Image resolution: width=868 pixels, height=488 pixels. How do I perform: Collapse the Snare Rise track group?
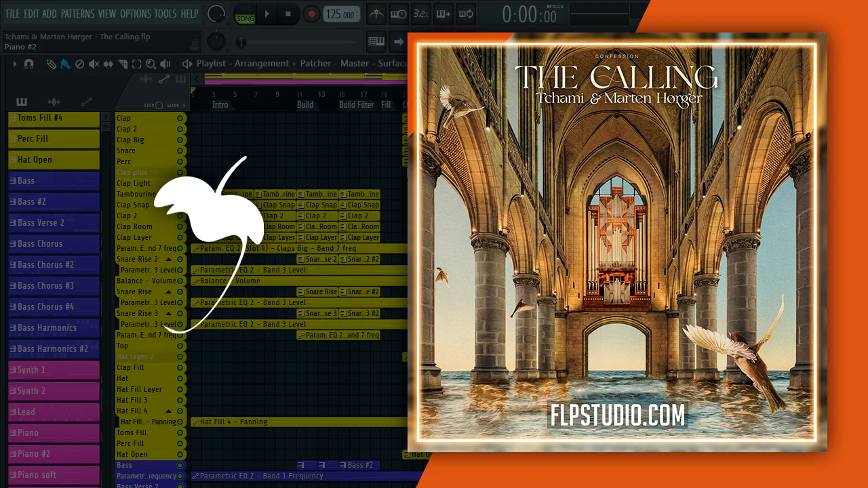(x=169, y=291)
